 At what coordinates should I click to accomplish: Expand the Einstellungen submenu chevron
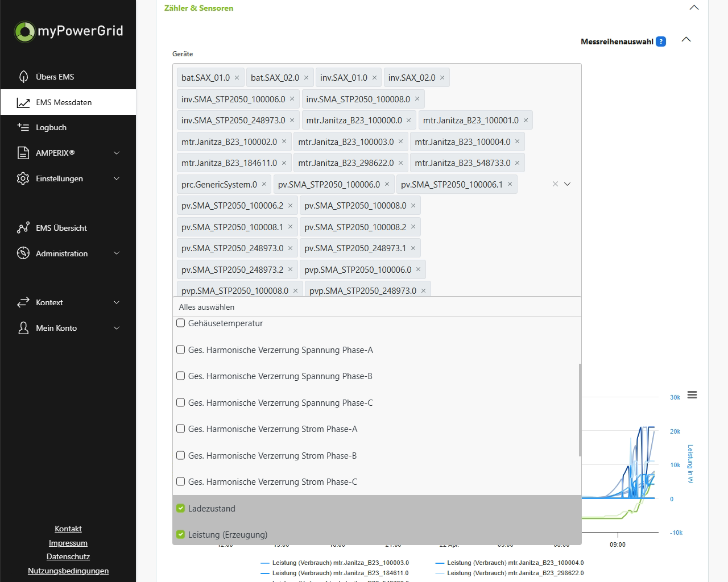pos(117,178)
